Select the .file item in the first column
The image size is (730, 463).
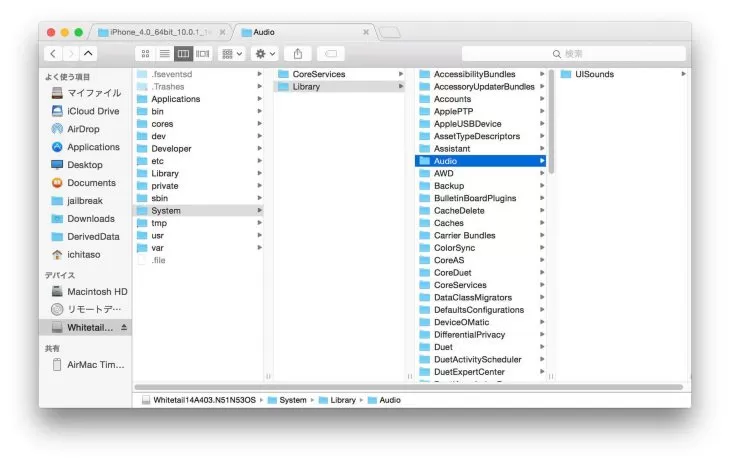[199, 260]
